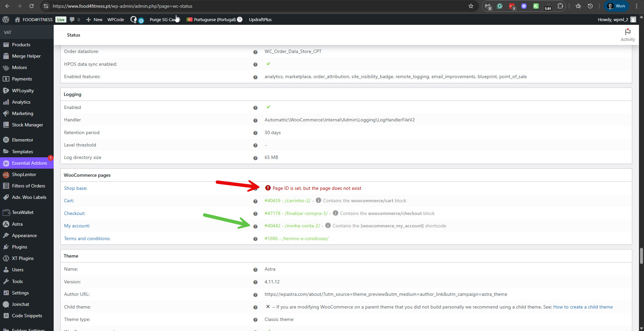Go to Plugins in the admin sidebar
644x331 pixels.
pos(19,247)
